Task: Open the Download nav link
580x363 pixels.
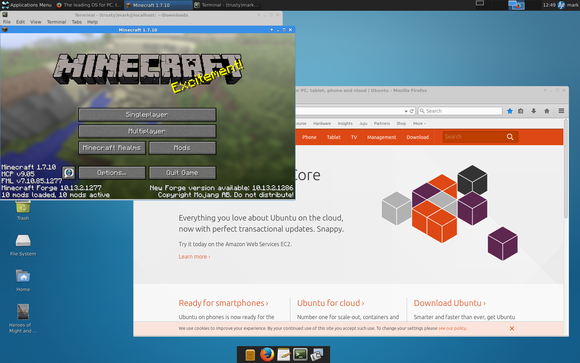Action: click(x=418, y=137)
